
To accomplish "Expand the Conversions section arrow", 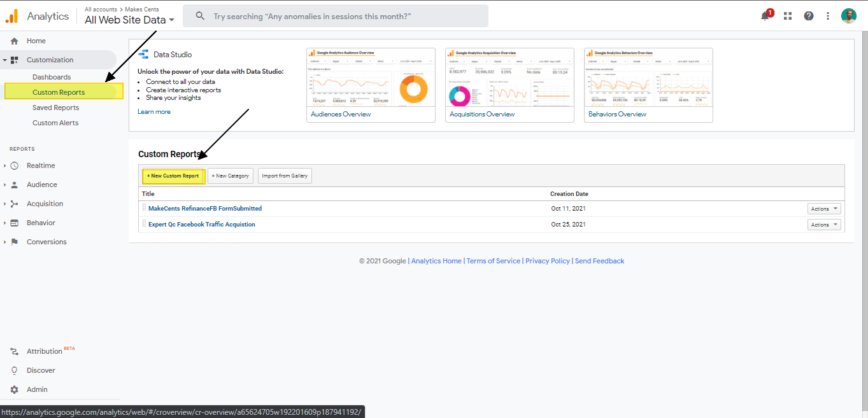I will pos(5,242).
